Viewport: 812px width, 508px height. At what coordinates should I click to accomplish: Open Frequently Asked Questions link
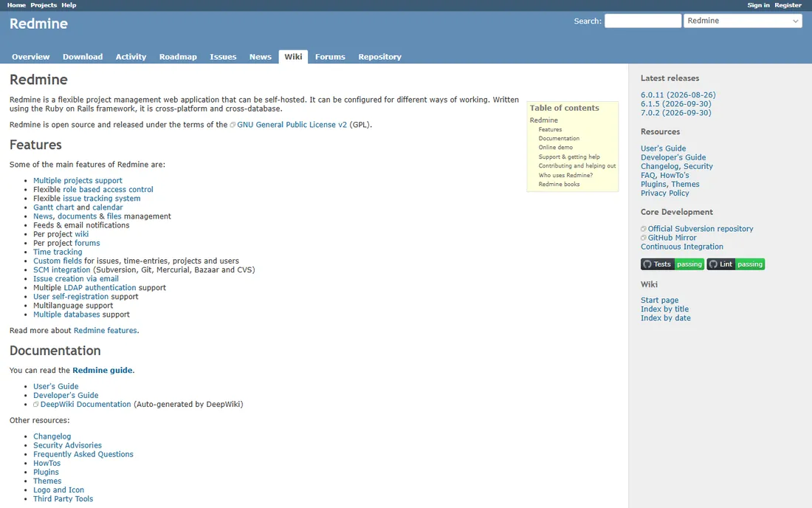tap(83, 454)
